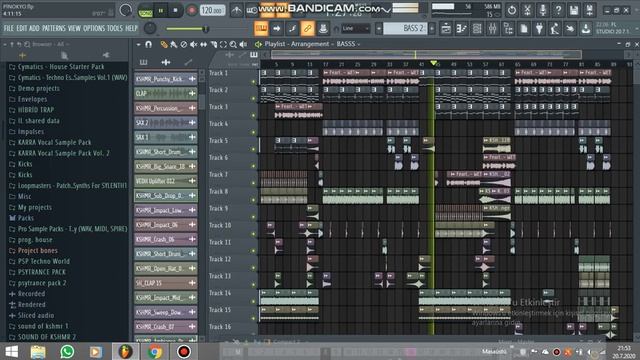Toggle mute on Track 13
This screenshot has width=640, height=360.
(x=253, y=285)
